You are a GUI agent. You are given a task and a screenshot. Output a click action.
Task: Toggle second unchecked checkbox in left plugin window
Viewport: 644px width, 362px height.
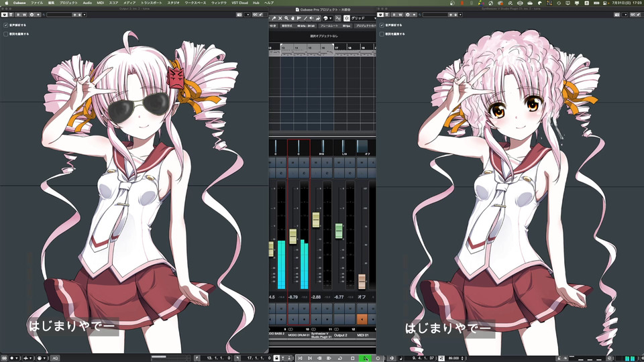[6, 34]
